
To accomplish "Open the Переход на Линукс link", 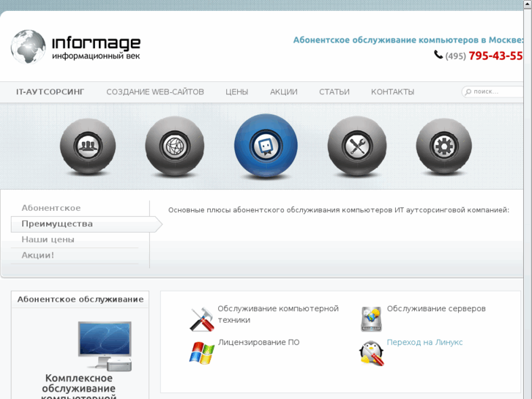I will (x=424, y=343).
